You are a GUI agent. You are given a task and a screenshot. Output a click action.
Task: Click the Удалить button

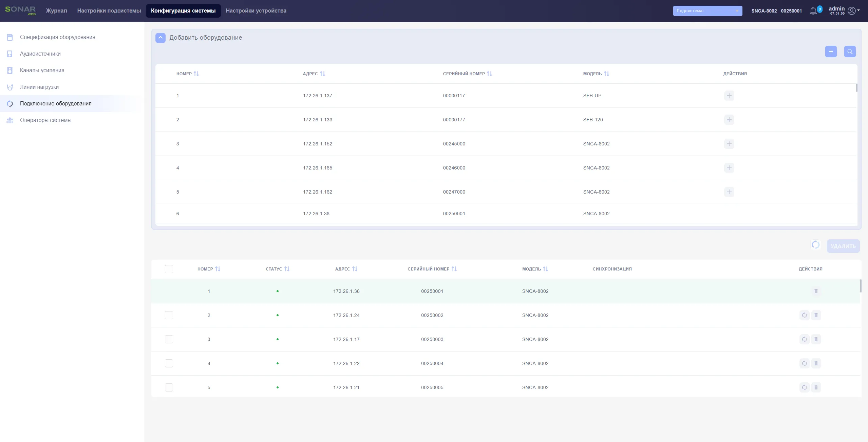click(843, 246)
